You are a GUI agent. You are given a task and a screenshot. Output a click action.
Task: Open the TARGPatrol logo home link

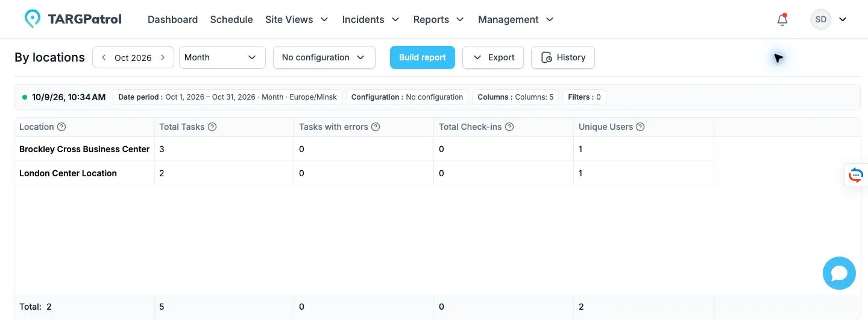73,19
